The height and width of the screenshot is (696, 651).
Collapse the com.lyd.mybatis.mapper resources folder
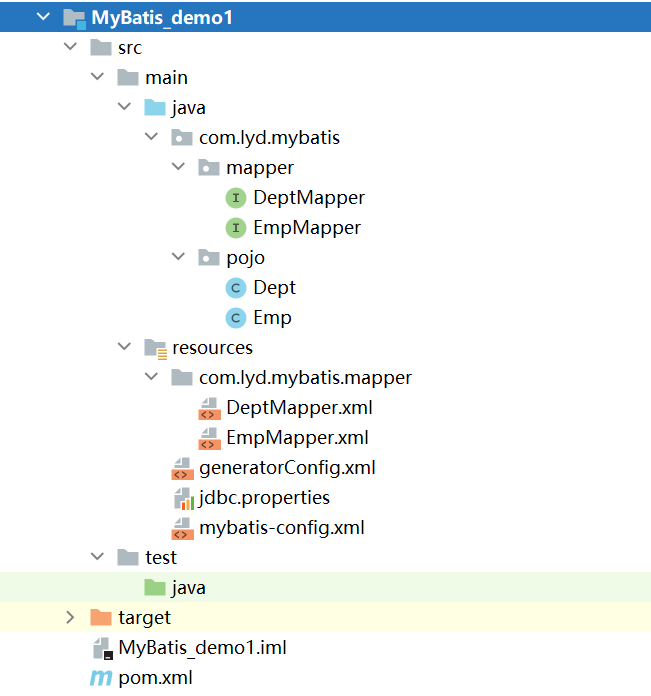[151, 377]
